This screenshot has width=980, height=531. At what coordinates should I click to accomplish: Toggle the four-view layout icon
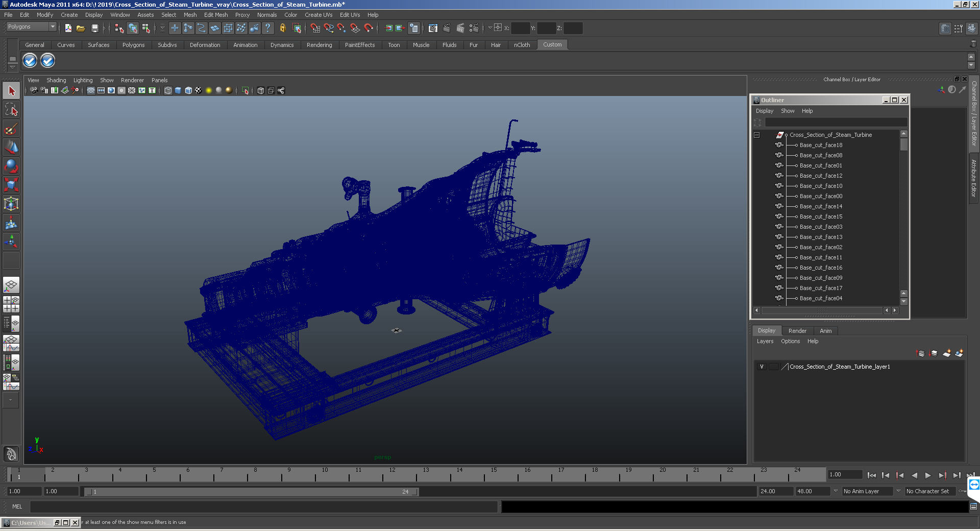[11, 304]
